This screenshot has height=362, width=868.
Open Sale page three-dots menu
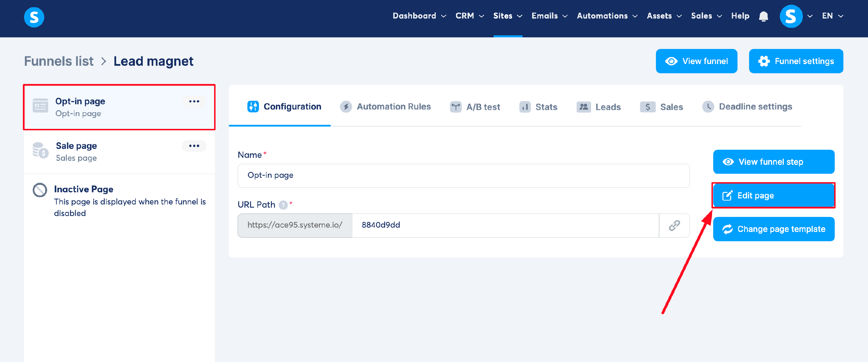click(x=194, y=146)
